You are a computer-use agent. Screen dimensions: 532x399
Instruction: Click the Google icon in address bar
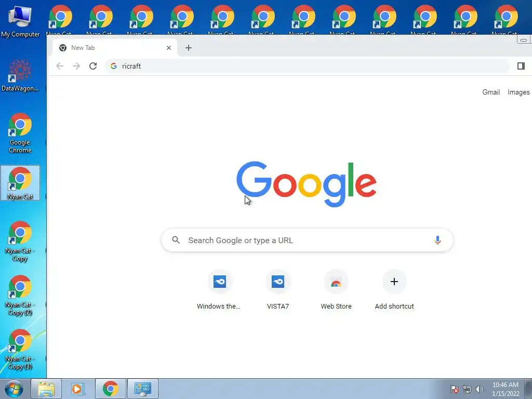click(x=114, y=66)
